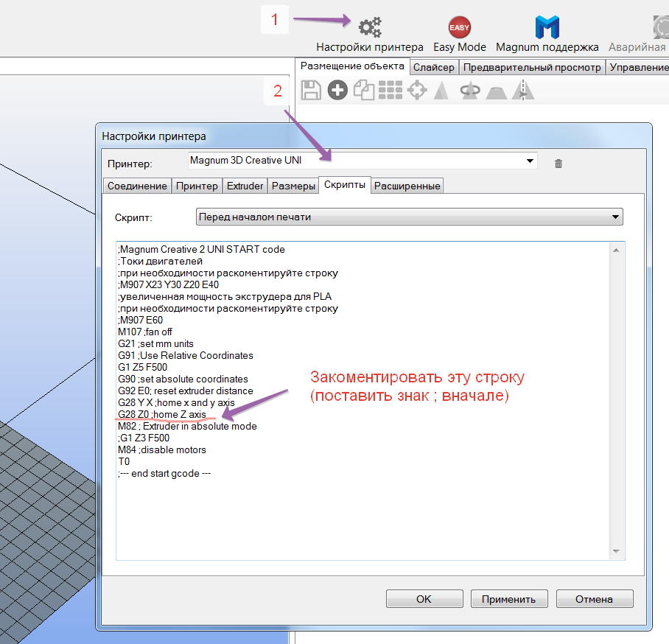The image size is (669, 644).
Task: Click line ';G1 Z3 F500'
Action: (144, 438)
